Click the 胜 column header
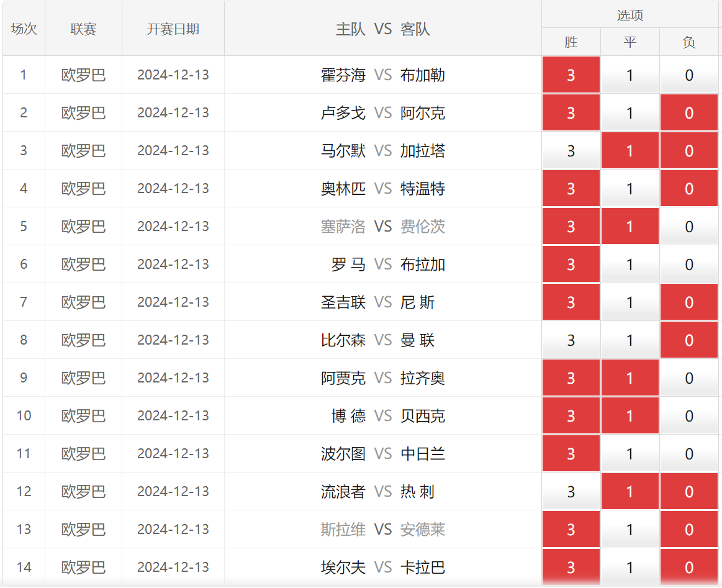 (571, 42)
